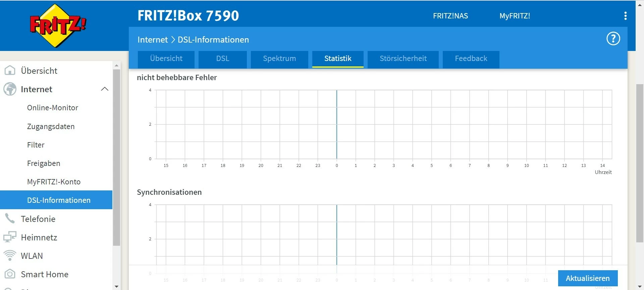Screen dimensions: 644x290
Task: Click the Smart Home icon
Action: pyautogui.click(x=10, y=274)
